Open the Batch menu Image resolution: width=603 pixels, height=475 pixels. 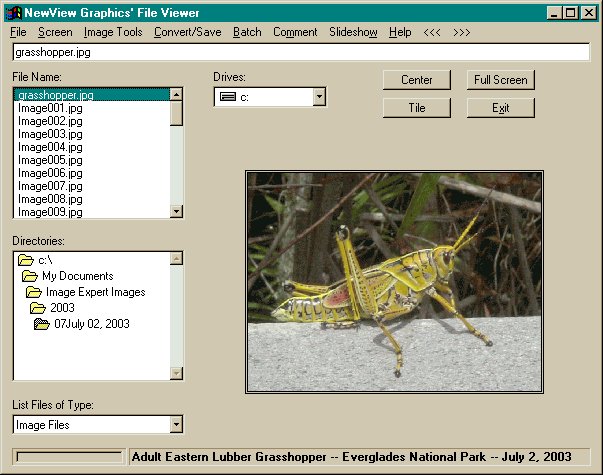pyautogui.click(x=247, y=32)
